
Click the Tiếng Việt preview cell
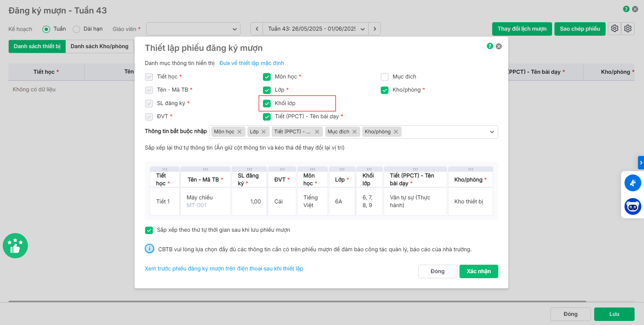(312, 201)
